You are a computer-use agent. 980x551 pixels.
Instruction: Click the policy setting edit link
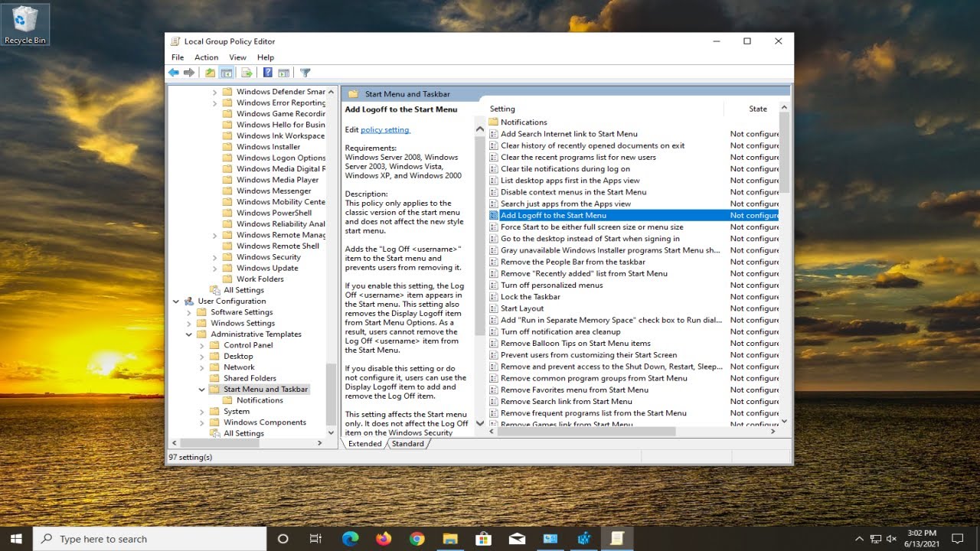(385, 130)
